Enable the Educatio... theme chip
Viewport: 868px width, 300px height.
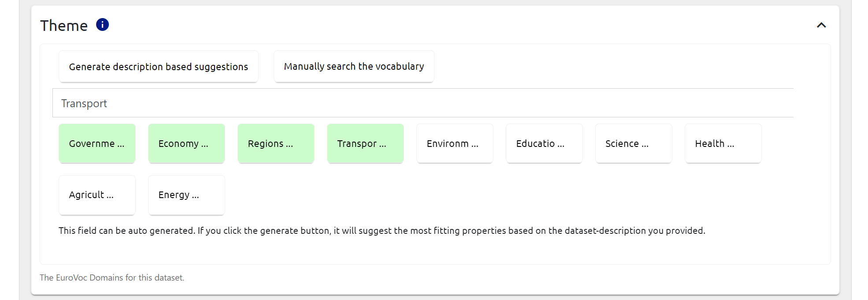pyautogui.click(x=544, y=144)
